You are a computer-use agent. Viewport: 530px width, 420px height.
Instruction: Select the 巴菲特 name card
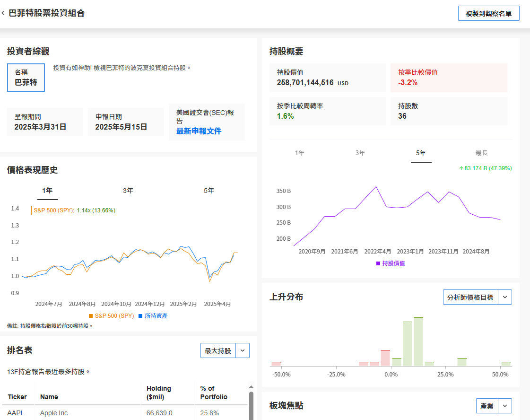pos(26,78)
